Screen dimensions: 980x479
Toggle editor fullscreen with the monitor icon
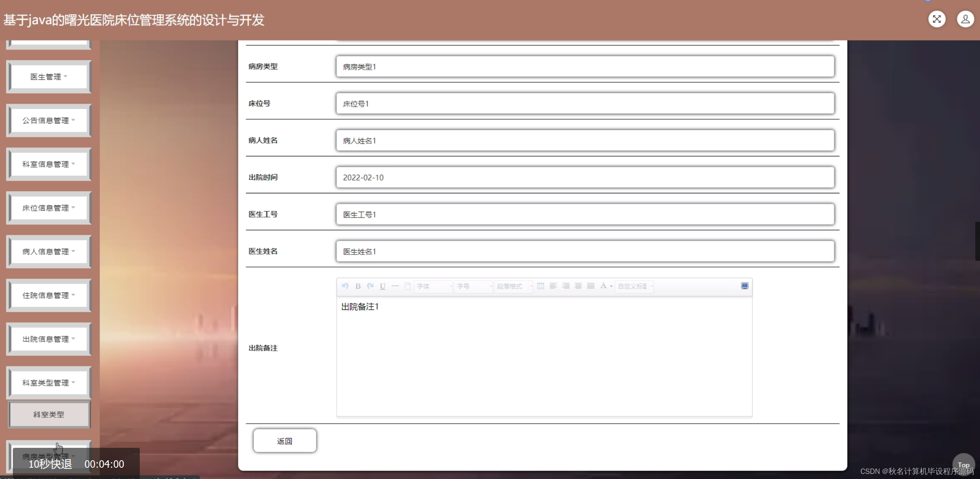[x=744, y=286]
